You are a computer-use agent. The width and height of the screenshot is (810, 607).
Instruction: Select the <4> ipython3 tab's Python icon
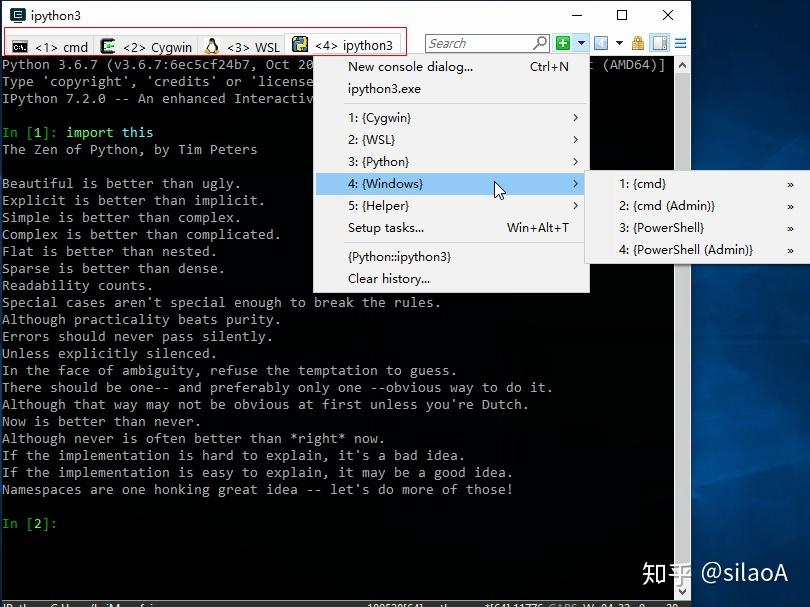300,44
